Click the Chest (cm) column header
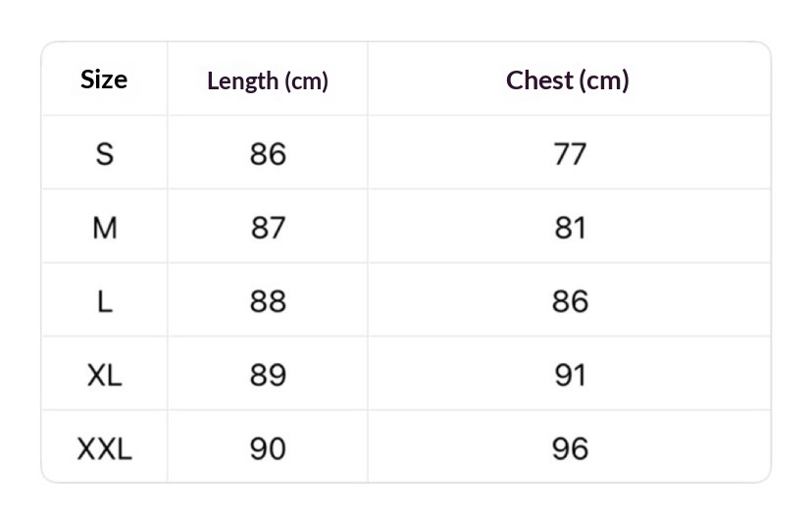Image resolution: width=812 pixels, height=524 pixels. pyautogui.click(x=568, y=80)
